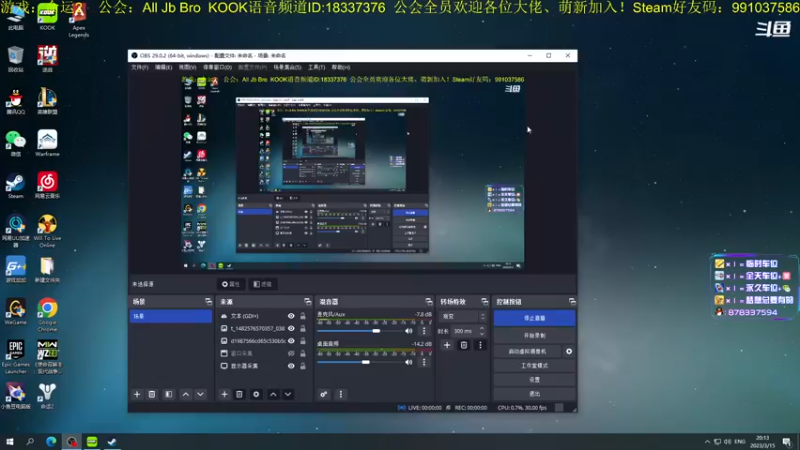Open Warframe desktop shortcut

tap(47, 143)
